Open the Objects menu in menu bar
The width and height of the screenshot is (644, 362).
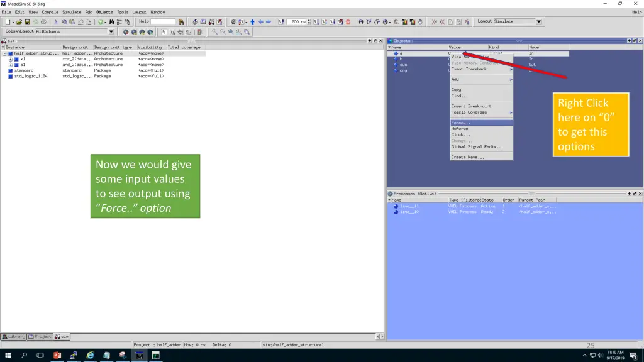coord(104,13)
